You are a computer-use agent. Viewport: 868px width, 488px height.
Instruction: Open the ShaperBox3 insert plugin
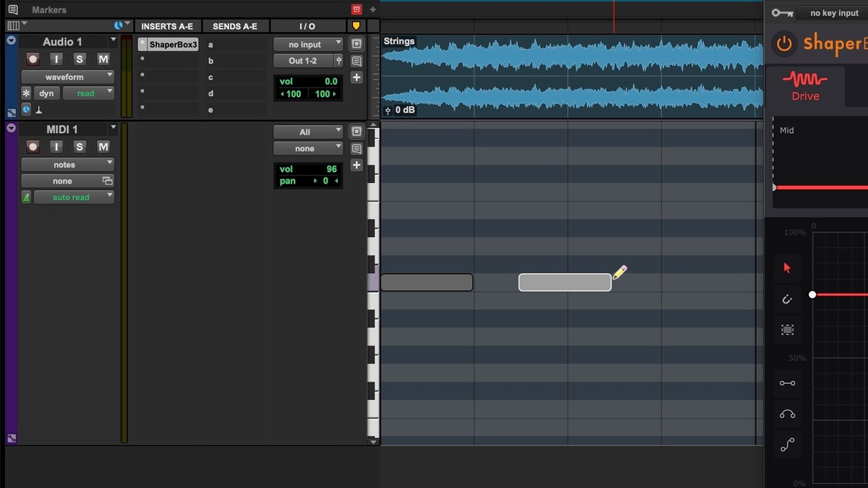point(172,44)
